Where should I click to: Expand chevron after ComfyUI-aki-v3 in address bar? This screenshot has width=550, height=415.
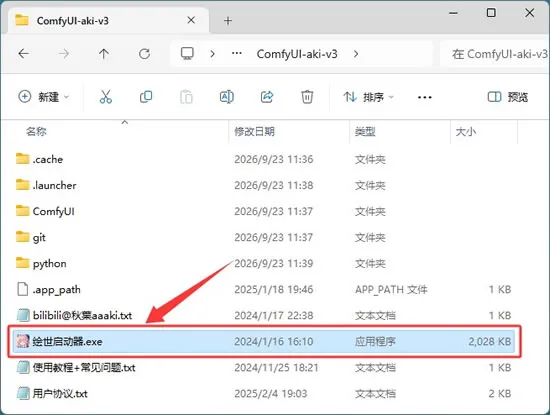[356, 54]
